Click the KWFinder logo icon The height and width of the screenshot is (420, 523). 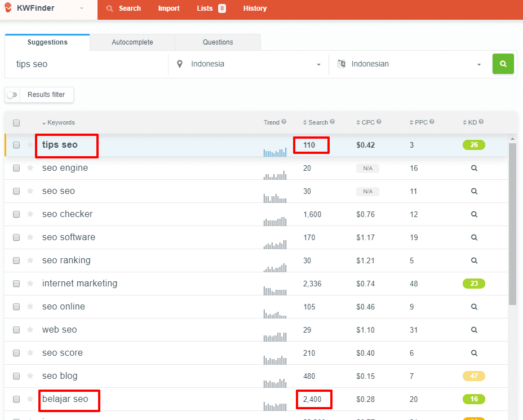point(8,8)
